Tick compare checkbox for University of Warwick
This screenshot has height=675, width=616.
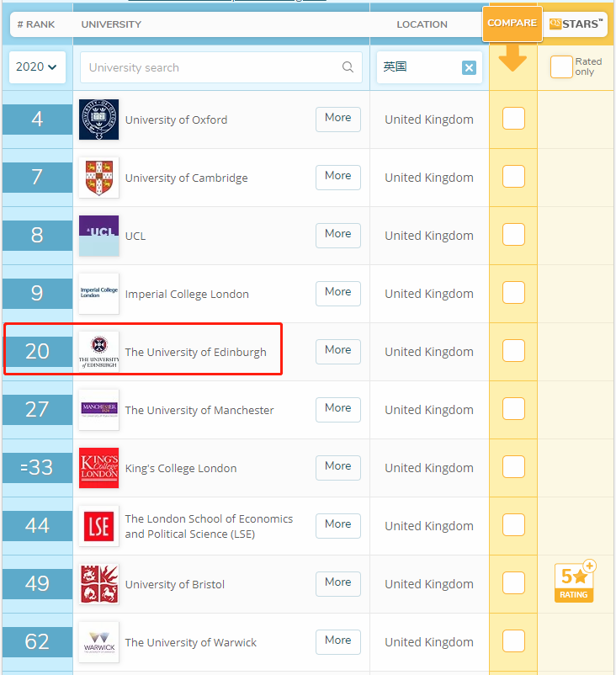click(x=513, y=641)
